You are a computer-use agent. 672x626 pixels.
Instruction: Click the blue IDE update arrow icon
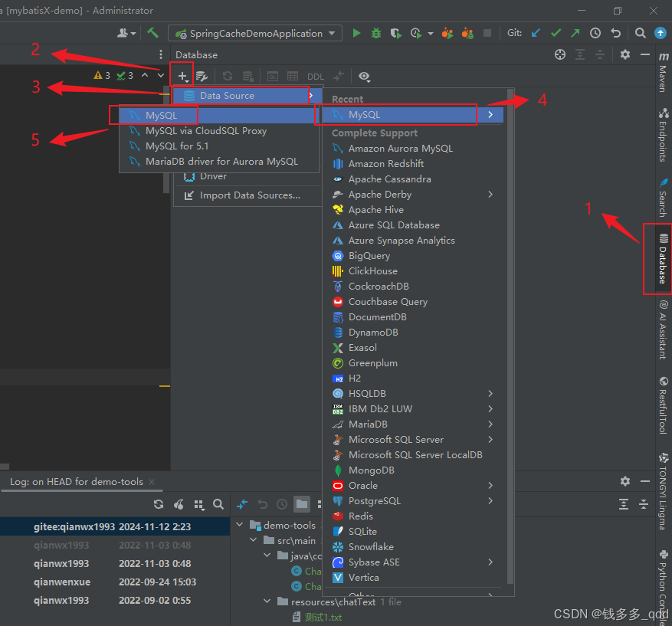click(661, 33)
